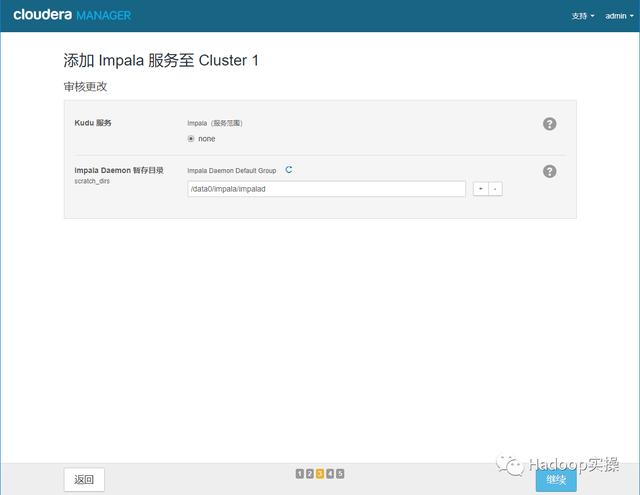
Task: Click Impala Daemon Default Group text
Action: 231,171
